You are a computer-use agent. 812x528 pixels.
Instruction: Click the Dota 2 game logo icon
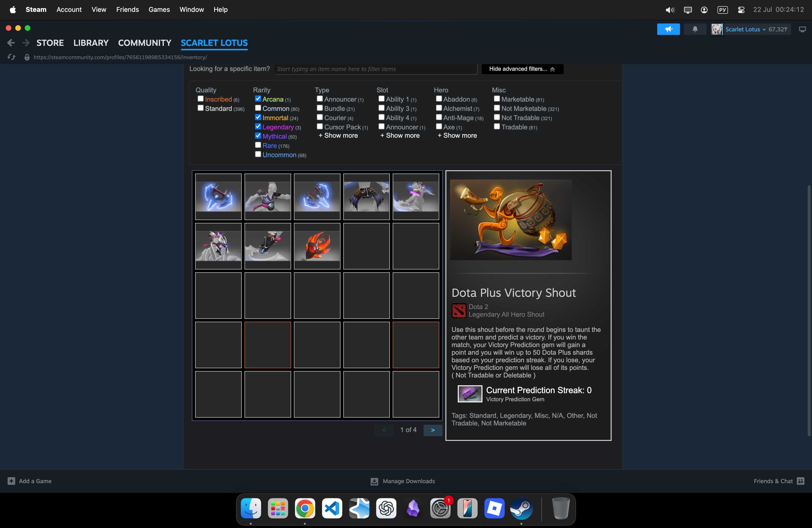[459, 311]
